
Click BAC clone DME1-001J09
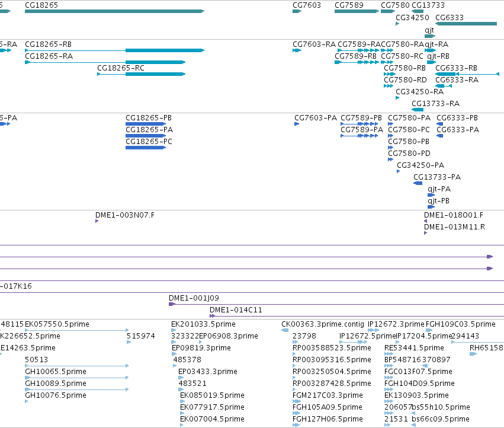[x=194, y=298]
